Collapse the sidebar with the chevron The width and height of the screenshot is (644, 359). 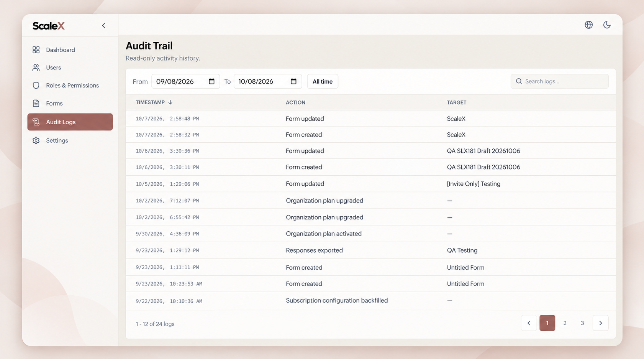[x=103, y=26]
